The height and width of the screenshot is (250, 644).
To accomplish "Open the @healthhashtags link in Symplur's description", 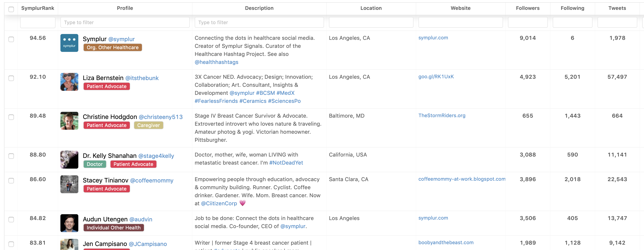I will coord(217,62).
